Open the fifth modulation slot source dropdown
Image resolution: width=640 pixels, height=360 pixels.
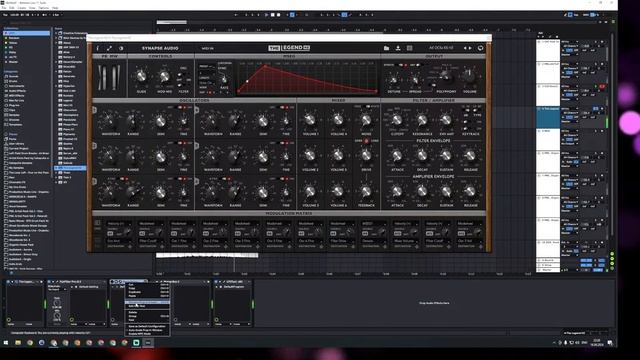[x=247, y=224]
